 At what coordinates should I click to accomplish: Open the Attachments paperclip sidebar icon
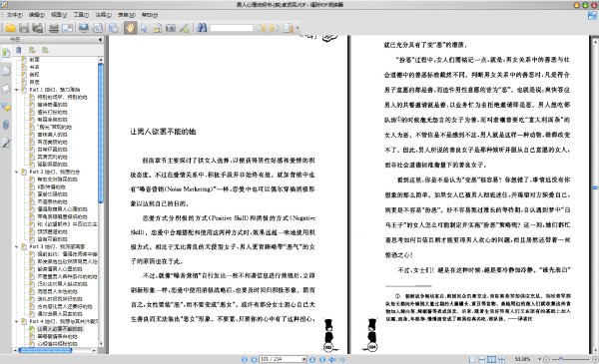(x=6, y=125)
